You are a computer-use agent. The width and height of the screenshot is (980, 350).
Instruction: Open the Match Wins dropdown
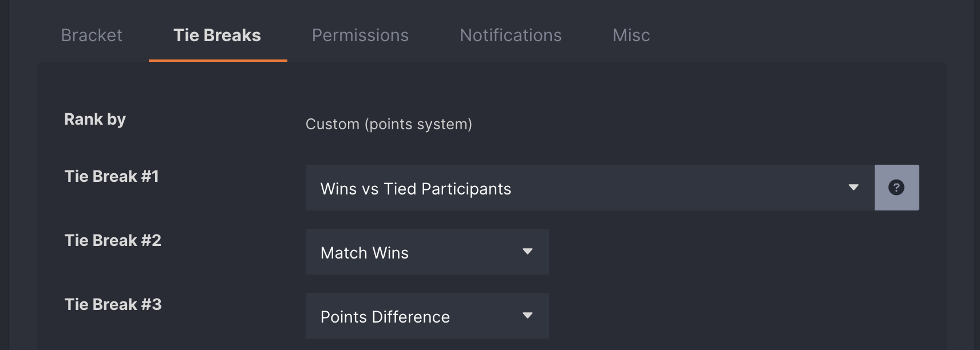427,252
